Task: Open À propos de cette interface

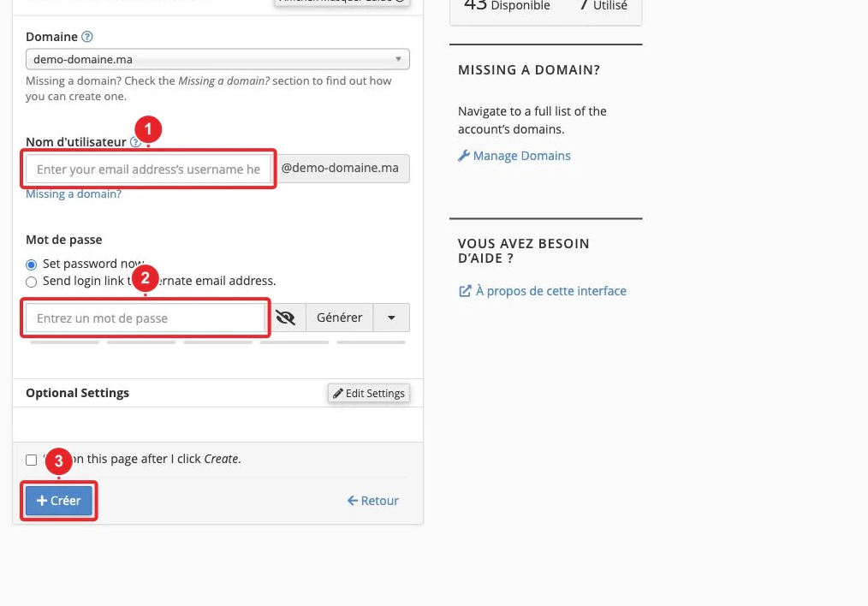Action: (550, 291)
